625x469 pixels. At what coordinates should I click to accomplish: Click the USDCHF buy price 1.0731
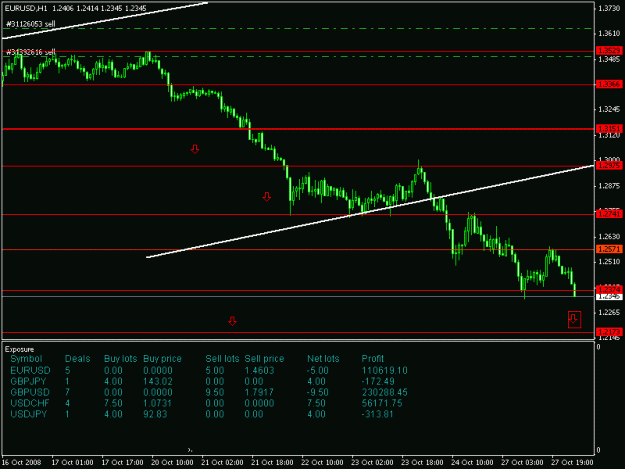point(157,403)
